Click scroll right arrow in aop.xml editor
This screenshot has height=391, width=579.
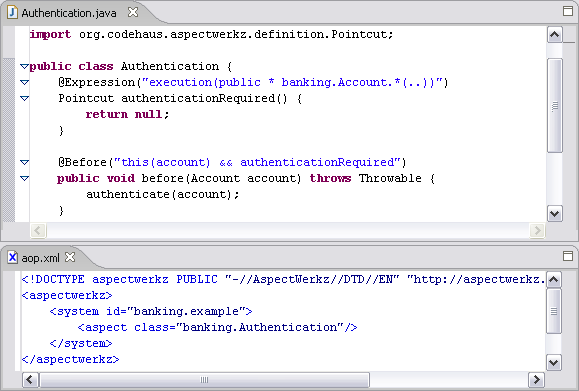(x=536, y=380)
